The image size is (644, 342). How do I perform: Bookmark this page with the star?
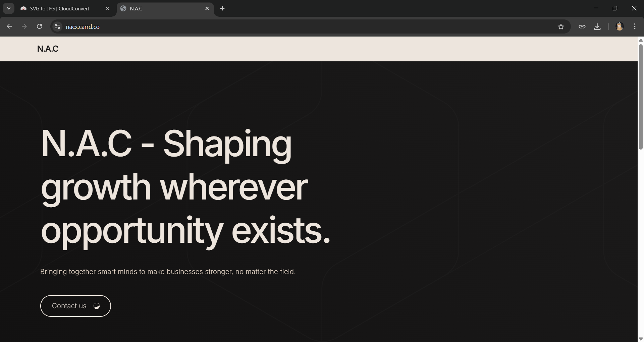click(x=561, y=26)
